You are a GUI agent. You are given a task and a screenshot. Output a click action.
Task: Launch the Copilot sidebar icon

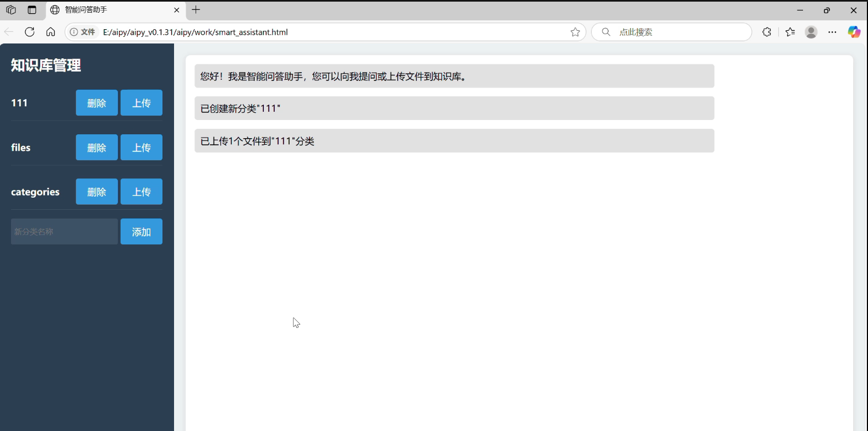(x=854, y=32)
